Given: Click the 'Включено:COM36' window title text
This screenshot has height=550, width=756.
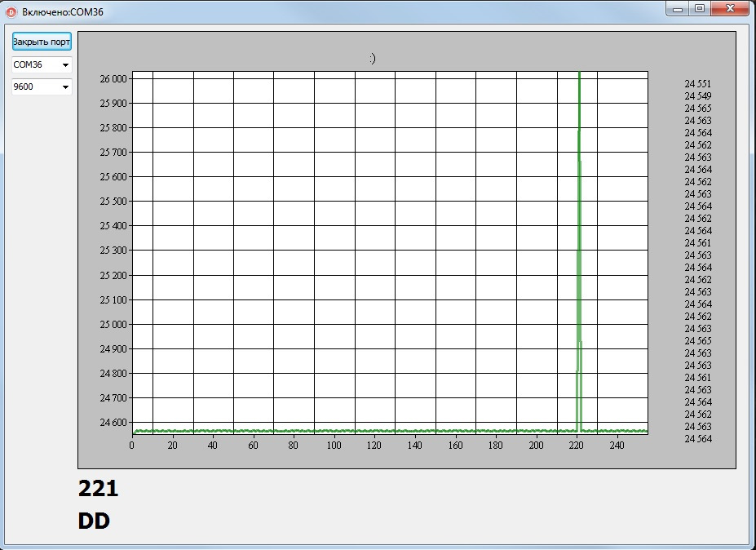Looking at the screenshot, I should [x=63, y=12].
